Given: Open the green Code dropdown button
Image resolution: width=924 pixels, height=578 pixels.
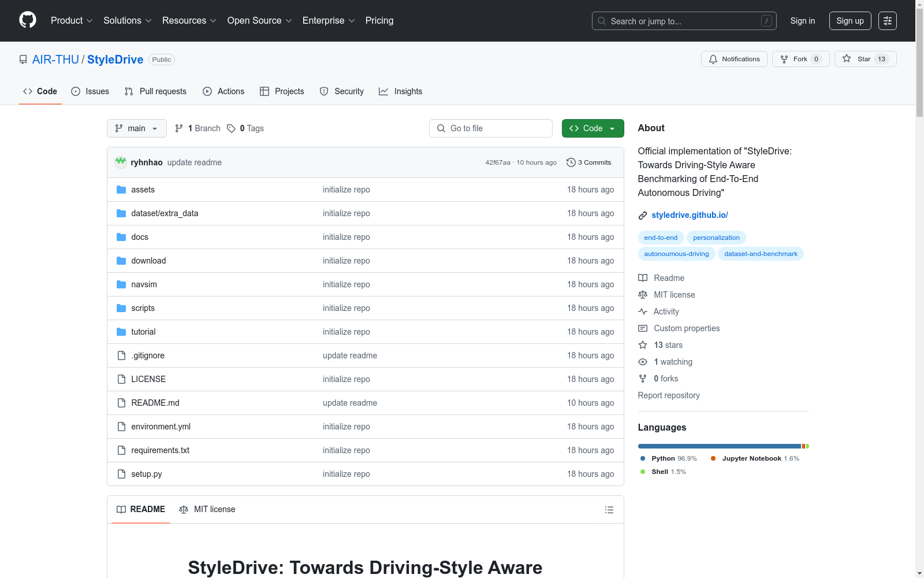Looking at the screenshot, I should point(593,128).
